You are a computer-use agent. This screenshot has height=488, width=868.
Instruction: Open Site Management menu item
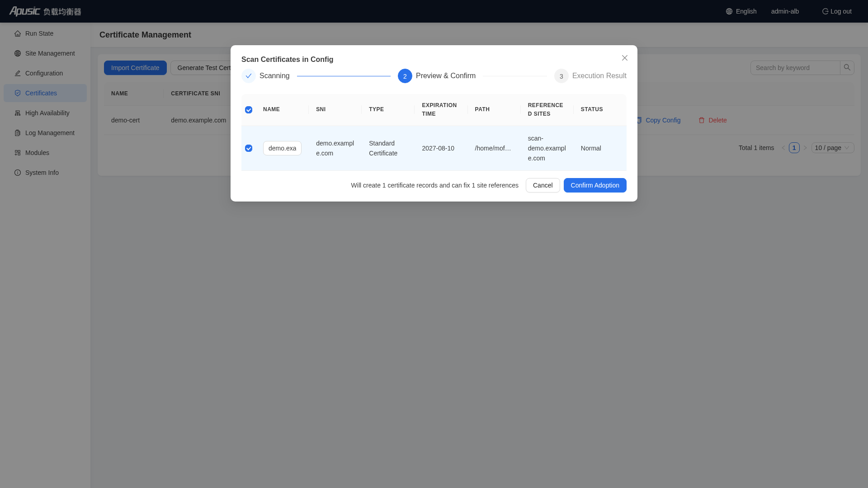click(45, 53)
